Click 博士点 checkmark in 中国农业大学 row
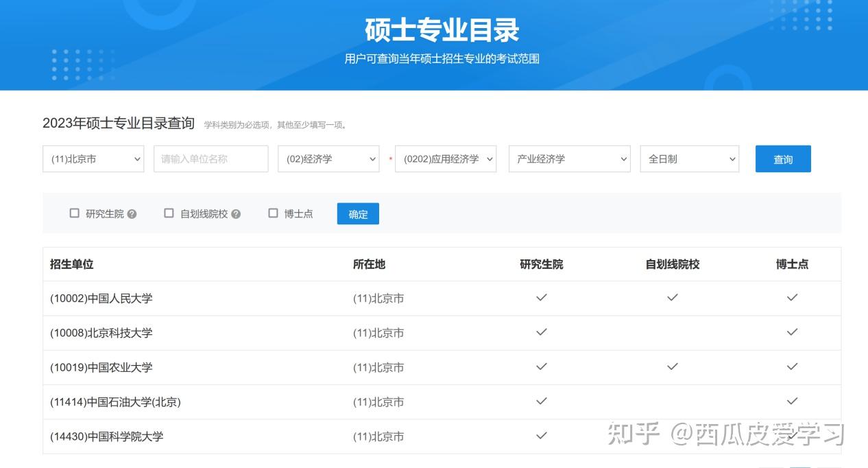The height and width of the screenshot is (468, 868). click(792, 366)
